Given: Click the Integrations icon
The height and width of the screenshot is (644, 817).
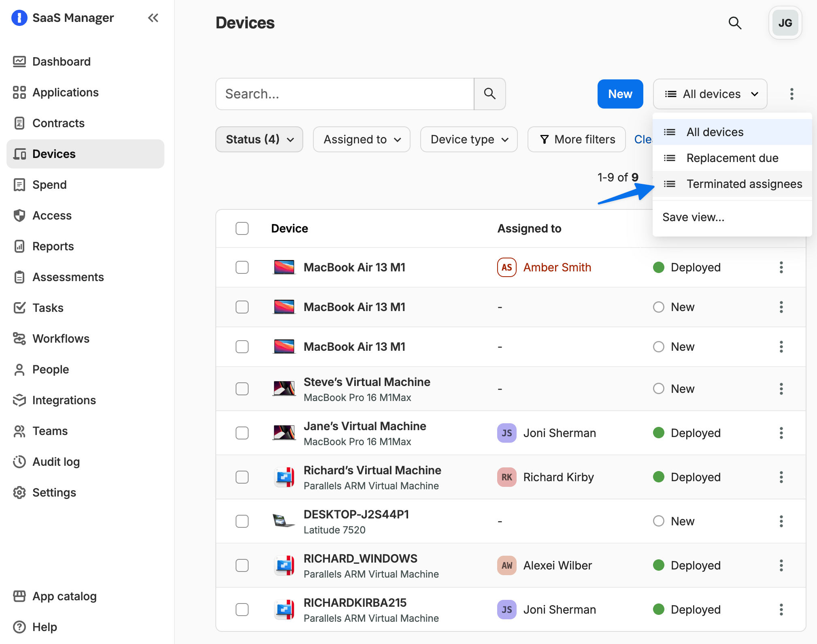Looking at the screenshot, I should [x=19, y=400].
